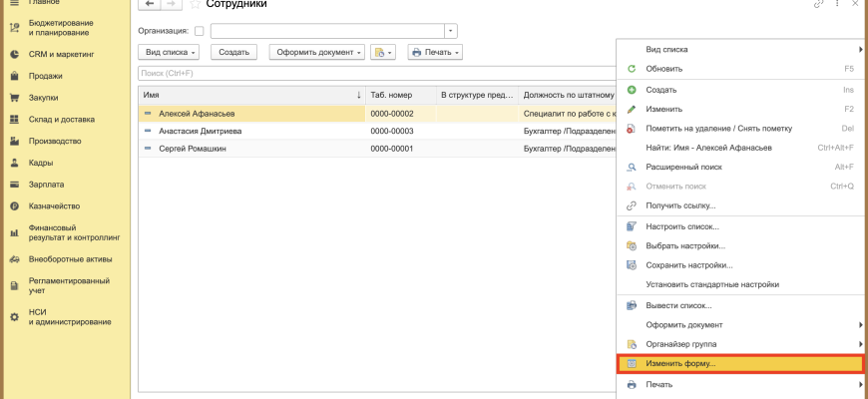Toggle the Организация filter checkbox
This screenshot has width=868, height=399.
199,32
